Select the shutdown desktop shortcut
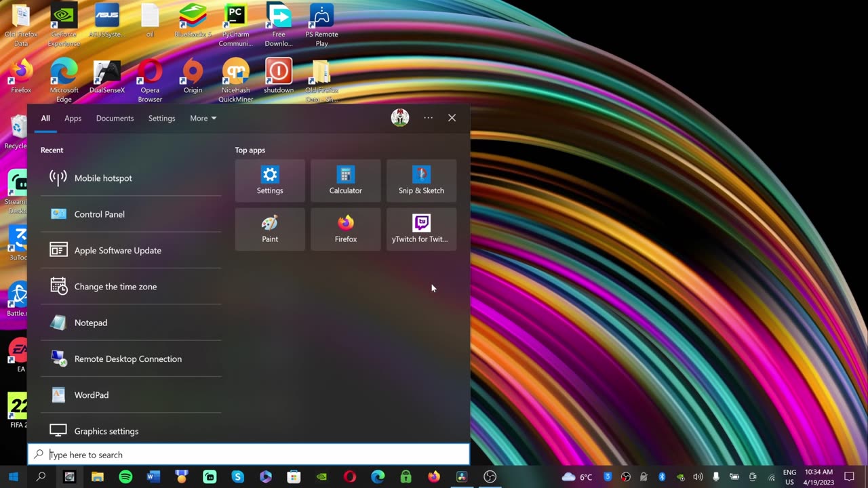Image resolution: width=868 pixels, height=488 pixels. [279, 77]
